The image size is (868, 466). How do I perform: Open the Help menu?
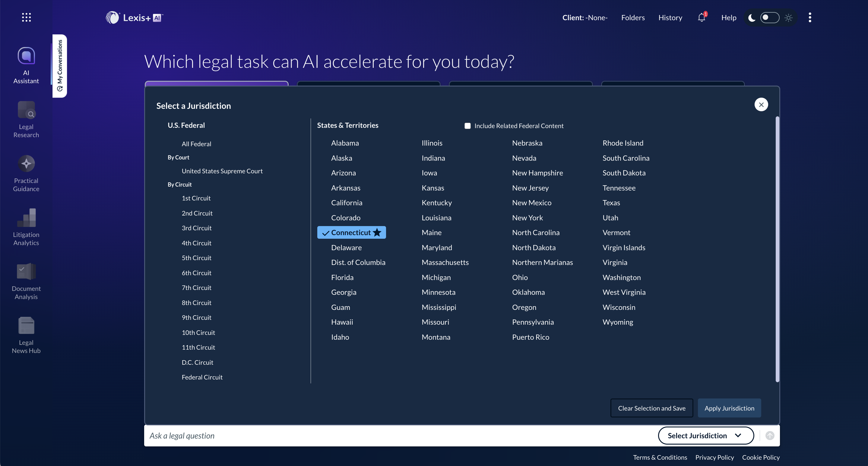pos(728,17)
